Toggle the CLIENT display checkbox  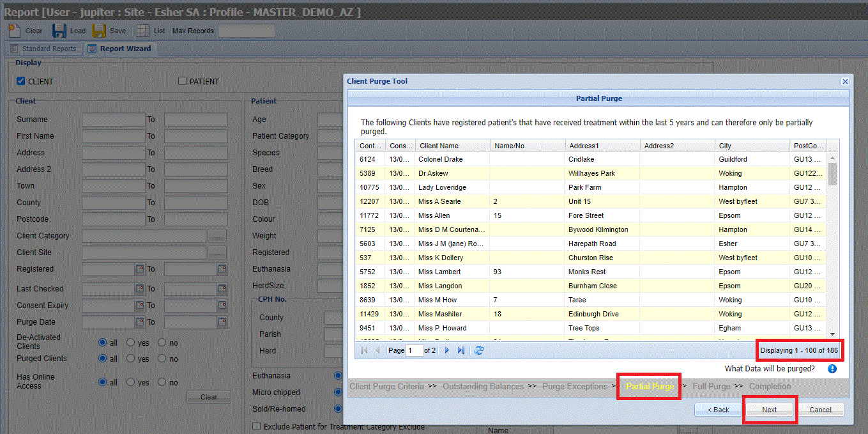(x=21, y=81)
